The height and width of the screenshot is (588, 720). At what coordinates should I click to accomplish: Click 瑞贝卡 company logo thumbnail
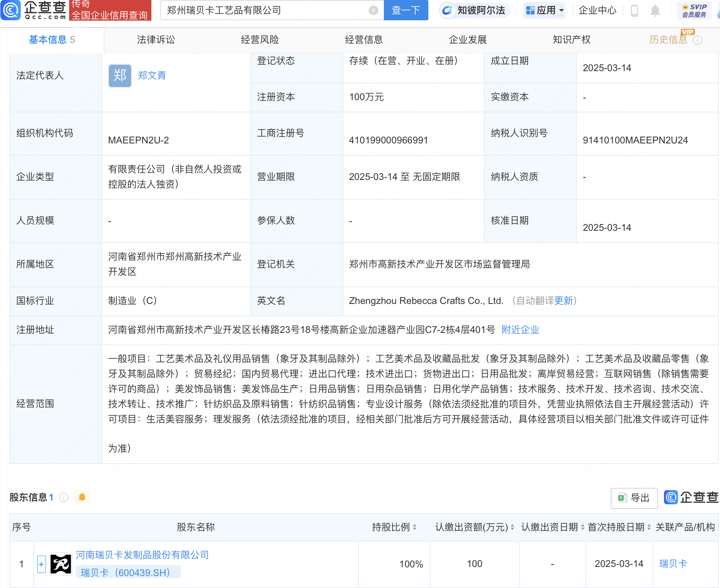pyautogui.click(x=60, y=564)
